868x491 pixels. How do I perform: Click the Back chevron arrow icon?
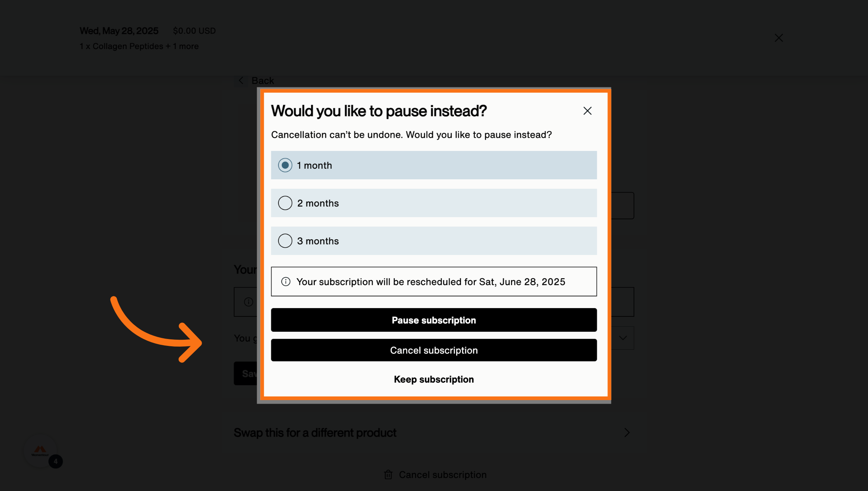tap(241, 80)
